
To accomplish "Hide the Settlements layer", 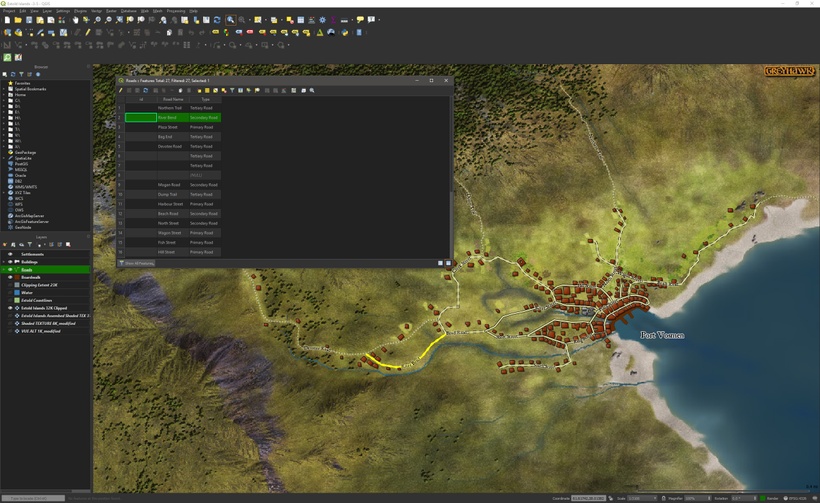I will 11,254.
